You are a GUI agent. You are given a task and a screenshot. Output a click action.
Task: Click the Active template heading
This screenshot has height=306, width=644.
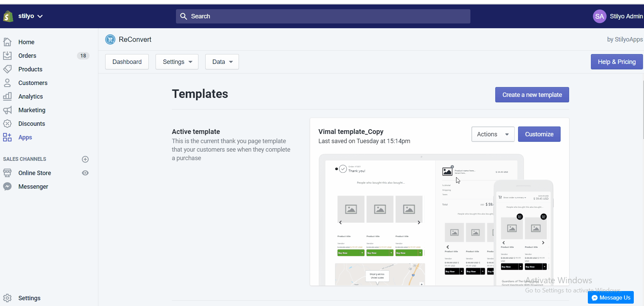(196, 132)
